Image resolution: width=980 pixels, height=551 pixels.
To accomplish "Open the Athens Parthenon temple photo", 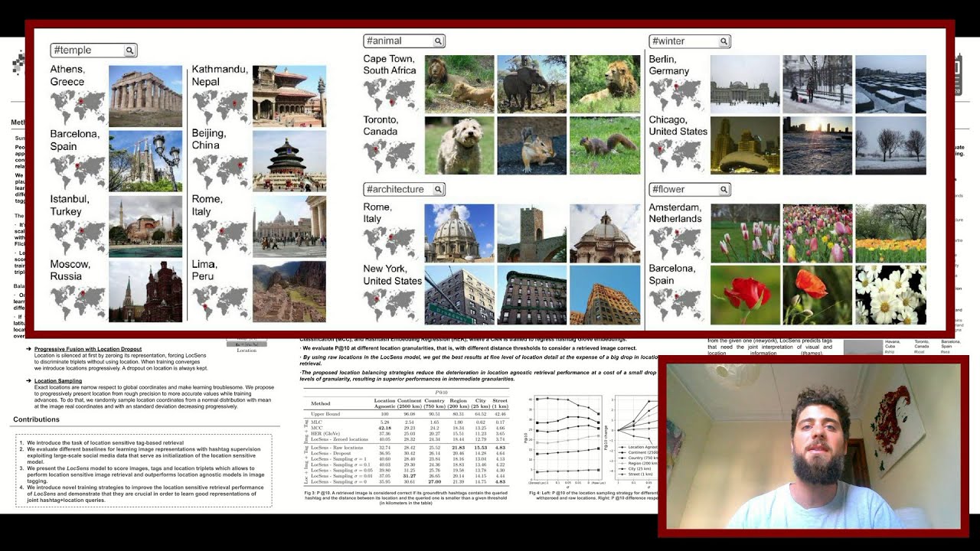I will click(x=145, y=96).
